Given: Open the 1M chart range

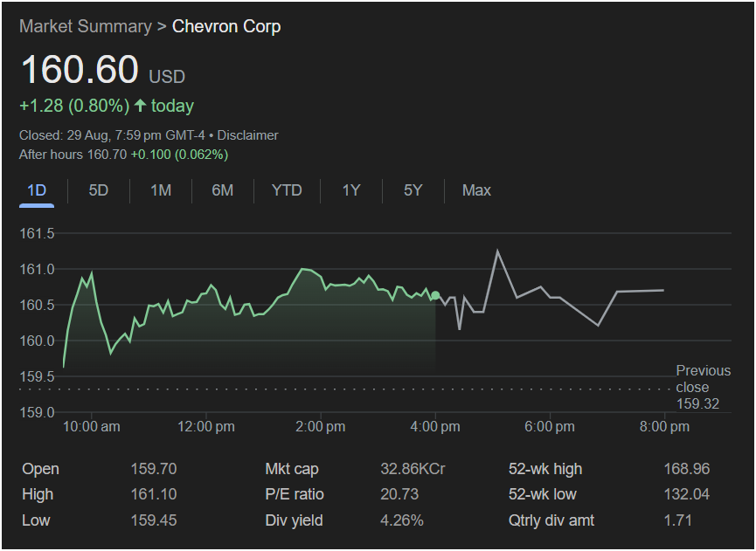Looking at the screenshot, I should (x=161, y=190).
